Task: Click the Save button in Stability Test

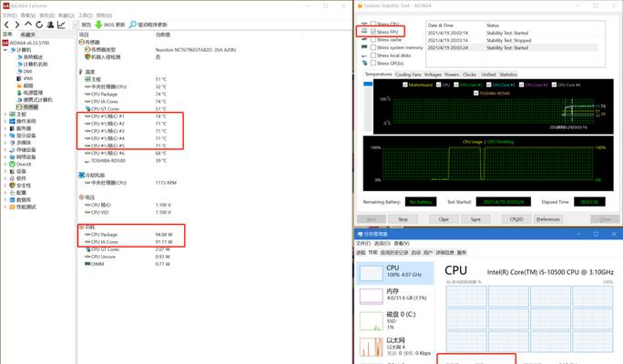Action: click(x=475, y=219)
